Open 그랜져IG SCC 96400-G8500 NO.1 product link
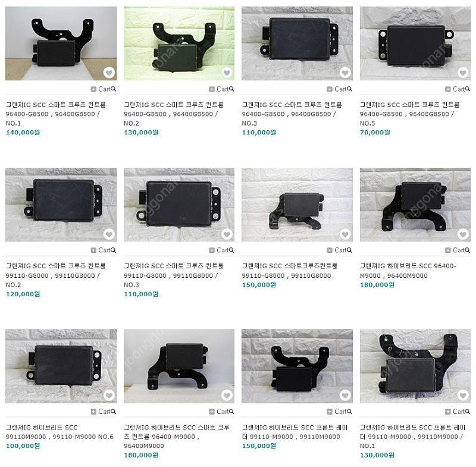Image resolution: width=476 pixels, height=467 pixels. pyautogui.click(x=56, y=114)
